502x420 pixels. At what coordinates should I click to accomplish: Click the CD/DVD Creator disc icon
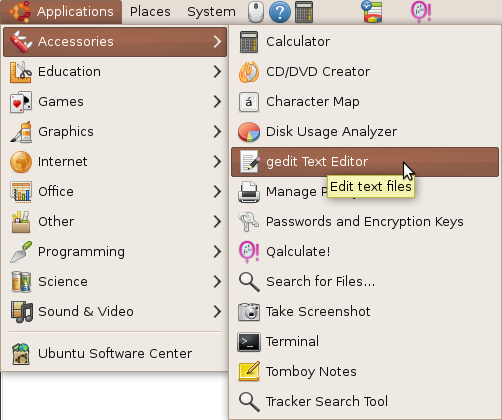(249, 72)
